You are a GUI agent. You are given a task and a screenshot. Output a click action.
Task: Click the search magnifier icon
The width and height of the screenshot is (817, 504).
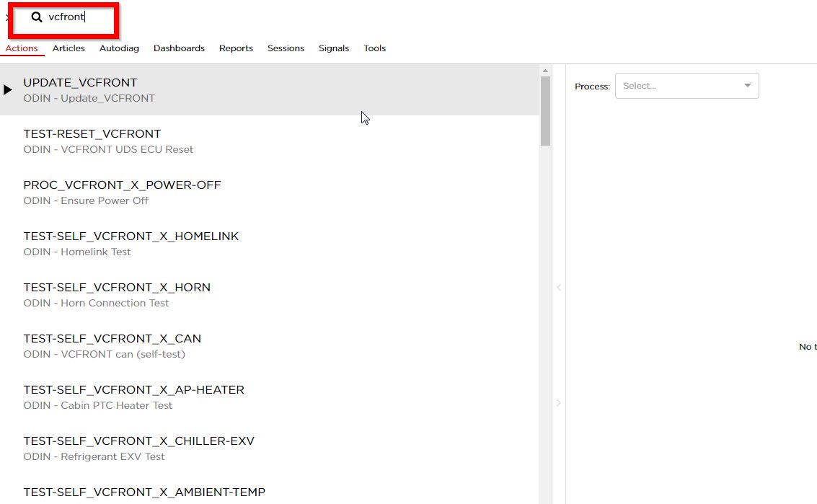pos(37,17)
